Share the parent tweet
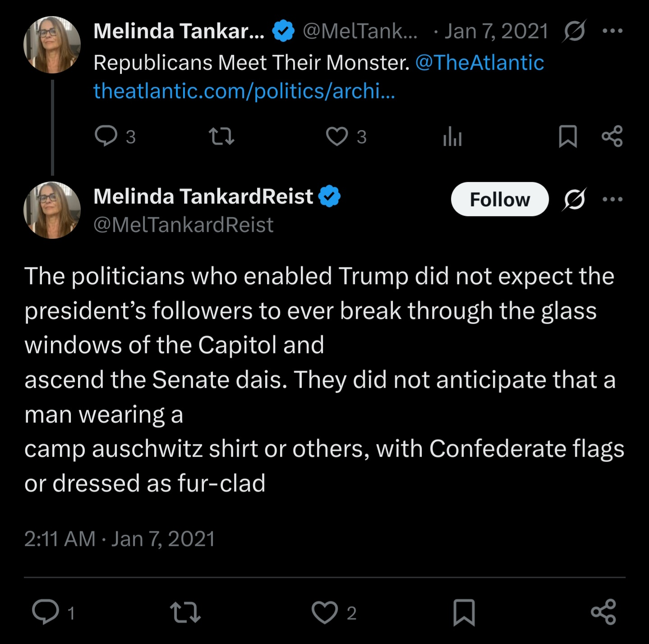This screenshot has height=644, width=649. point(612,136)
